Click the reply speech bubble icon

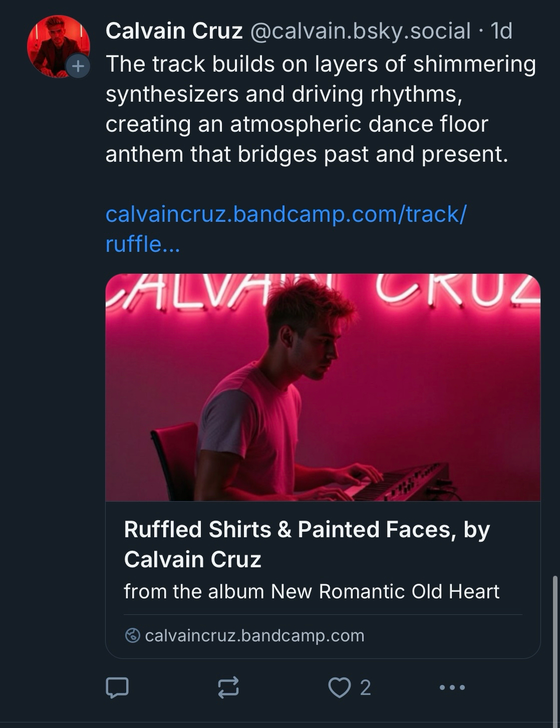pos(117,687)
